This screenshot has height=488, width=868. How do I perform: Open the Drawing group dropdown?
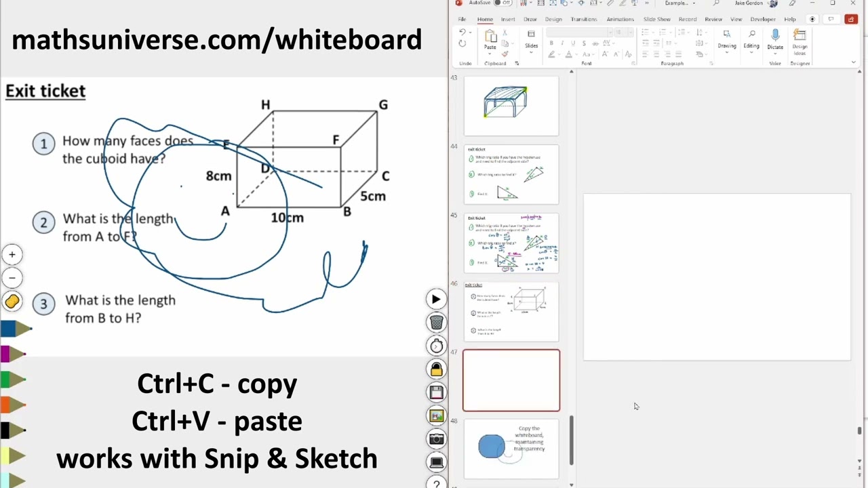tap(727, 41)
